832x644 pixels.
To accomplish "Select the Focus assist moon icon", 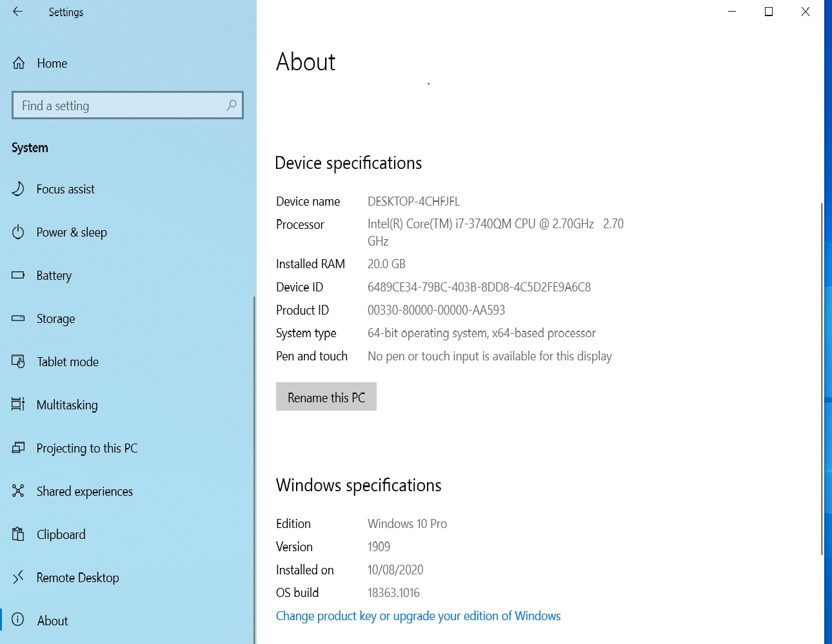I will coord(18,189).
